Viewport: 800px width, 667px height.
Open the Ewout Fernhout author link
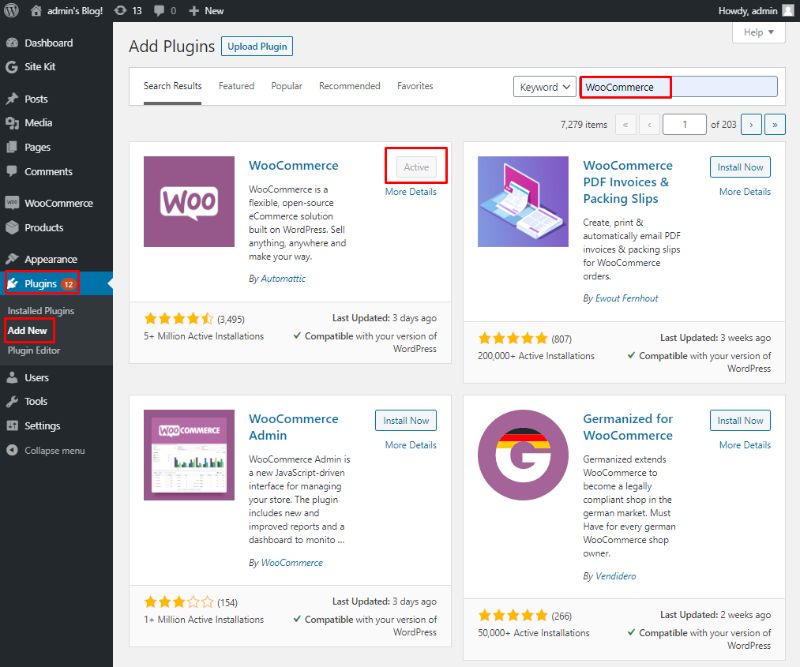click(x=627, y=299)
